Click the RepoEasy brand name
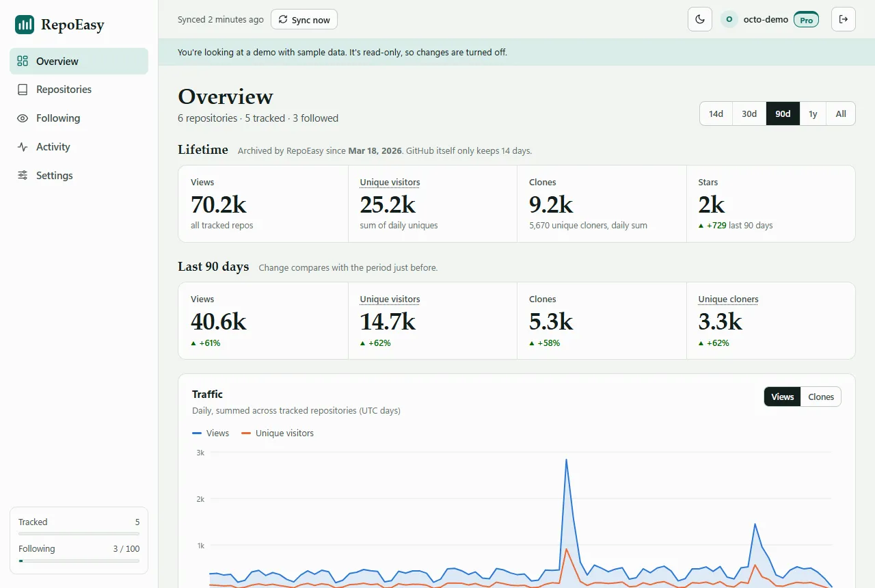This screenshot has height=588, width=875. pyautogui.click(x=72, y=25)
